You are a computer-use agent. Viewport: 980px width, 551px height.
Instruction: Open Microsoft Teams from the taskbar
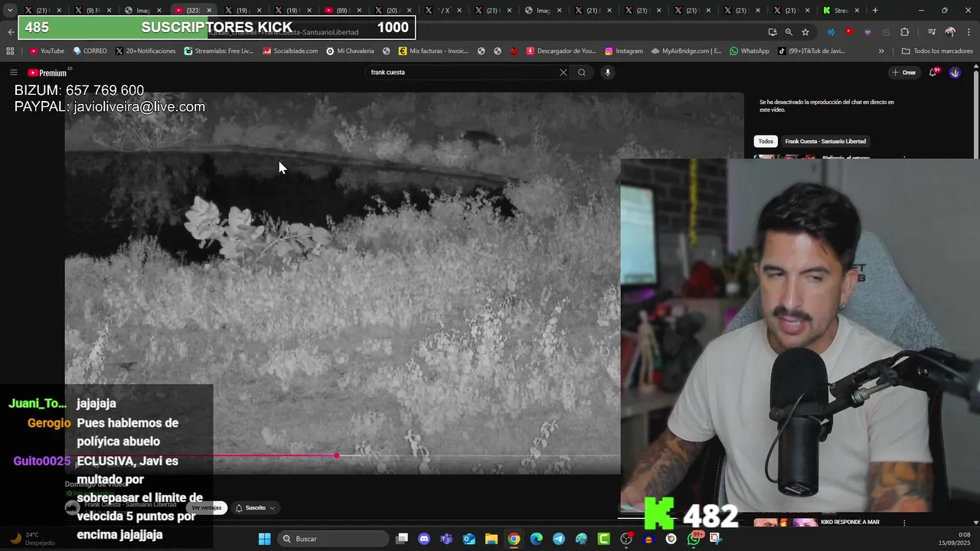[446, 539]
